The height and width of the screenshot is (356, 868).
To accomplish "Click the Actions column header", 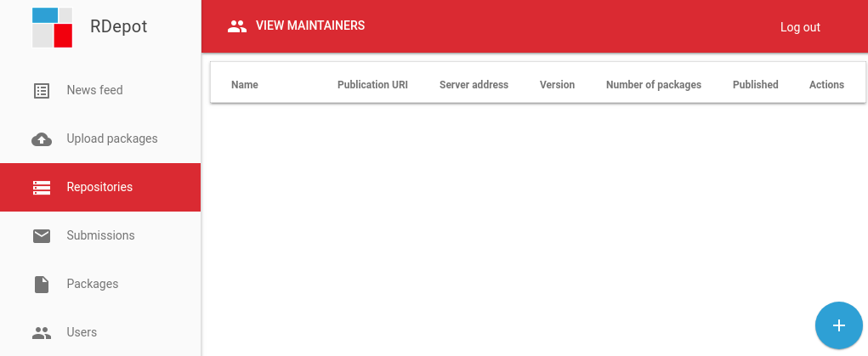I will [826, 85].
